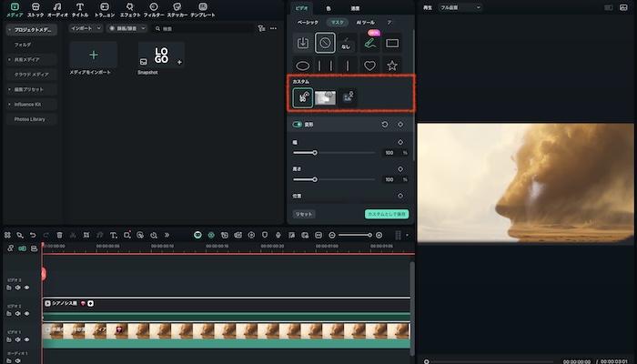Click the import mask icon

click(x=303, y=42)
